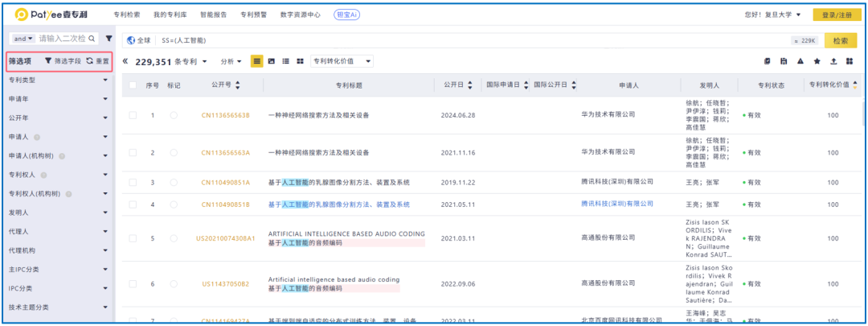Sort by 公开号 arrows

click(x=238, y=85)
